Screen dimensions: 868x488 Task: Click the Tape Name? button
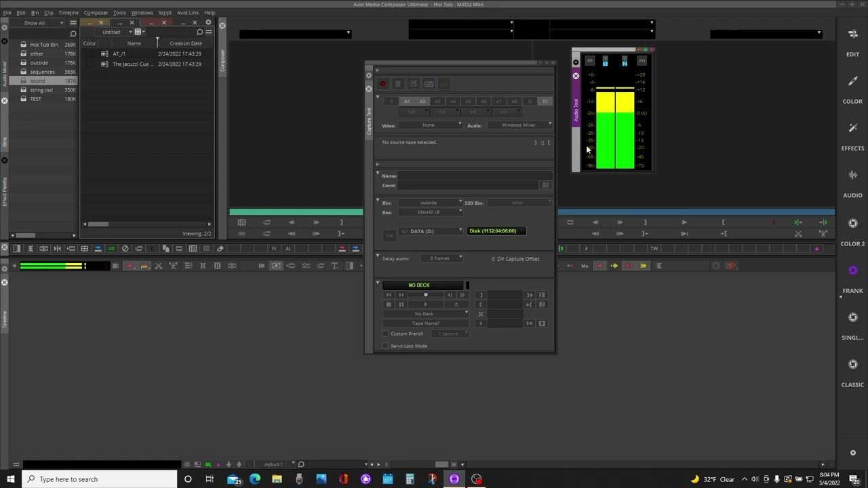coord(425,323)
